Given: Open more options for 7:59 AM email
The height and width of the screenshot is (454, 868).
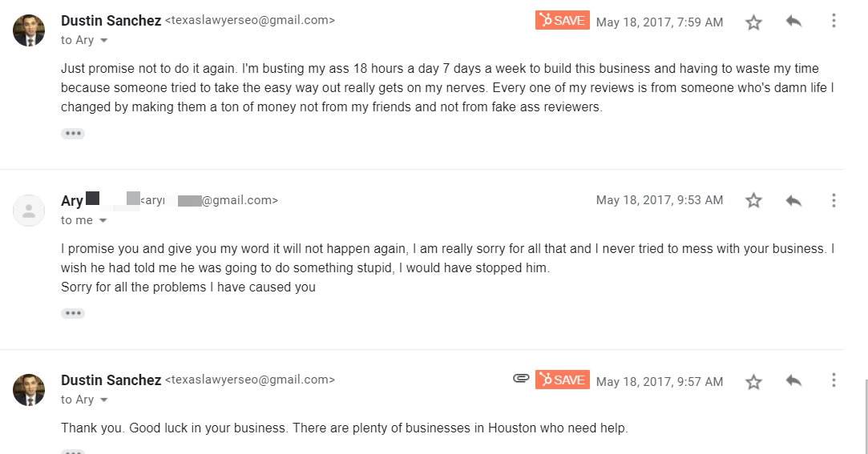Looking at the screenshot, I should (834, 22).
